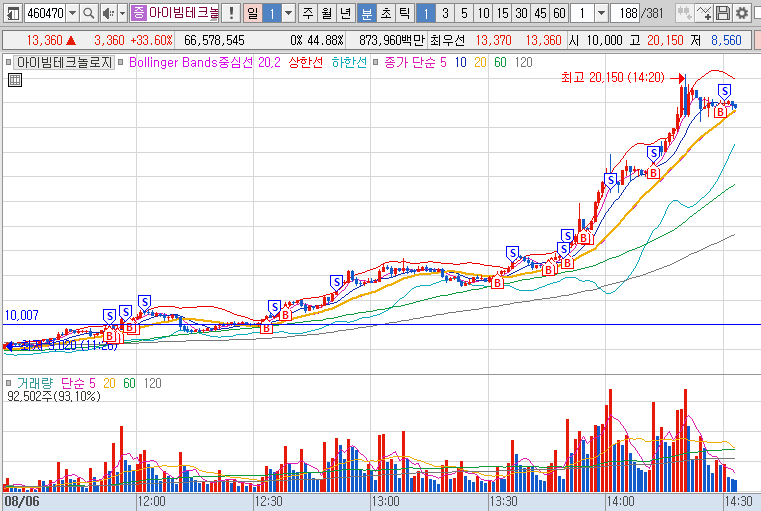Click the speaker sound icon

click(x=108, y=13)
